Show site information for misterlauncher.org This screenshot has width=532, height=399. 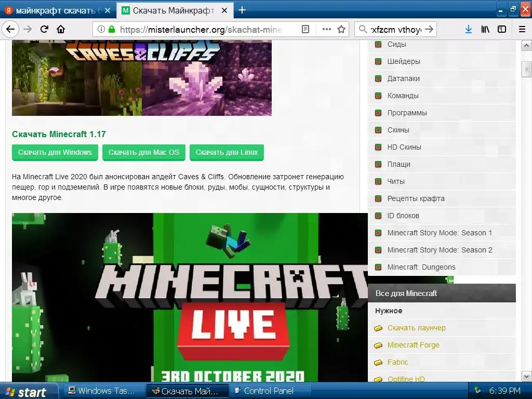coord(101,30)
